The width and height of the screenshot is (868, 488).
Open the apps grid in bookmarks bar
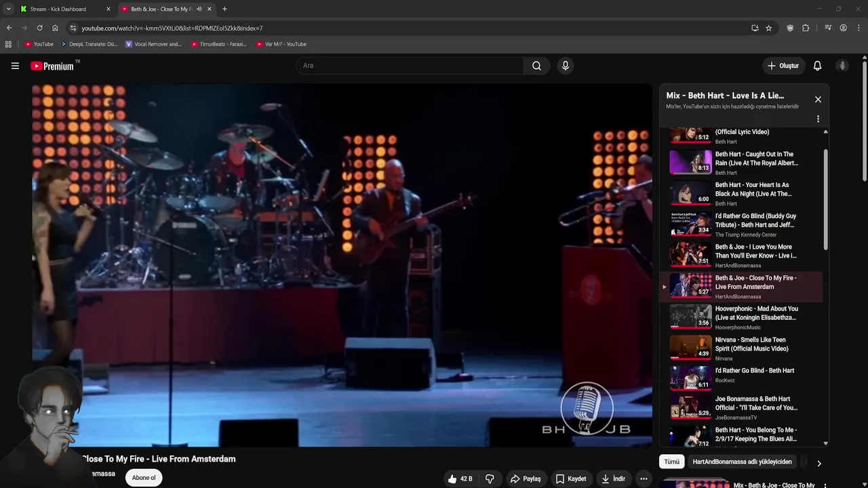8,44
